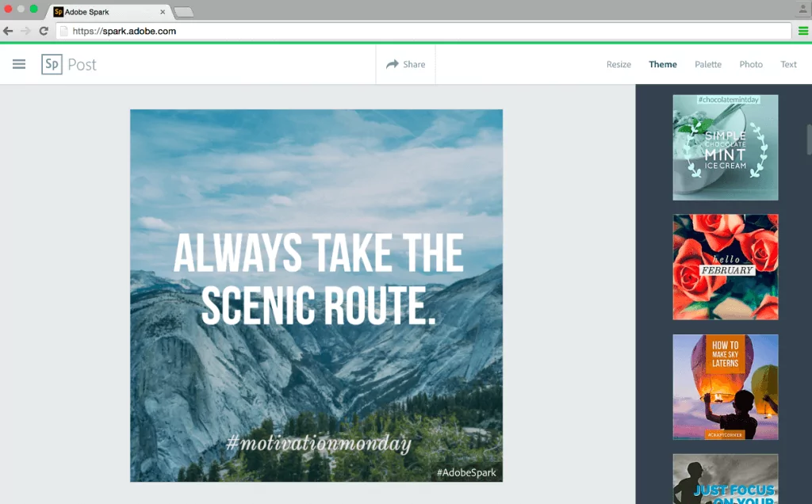Open a new browser tab
Image resolution: width=812 pixels, height=504 pixels.
(x=184, y=12)
